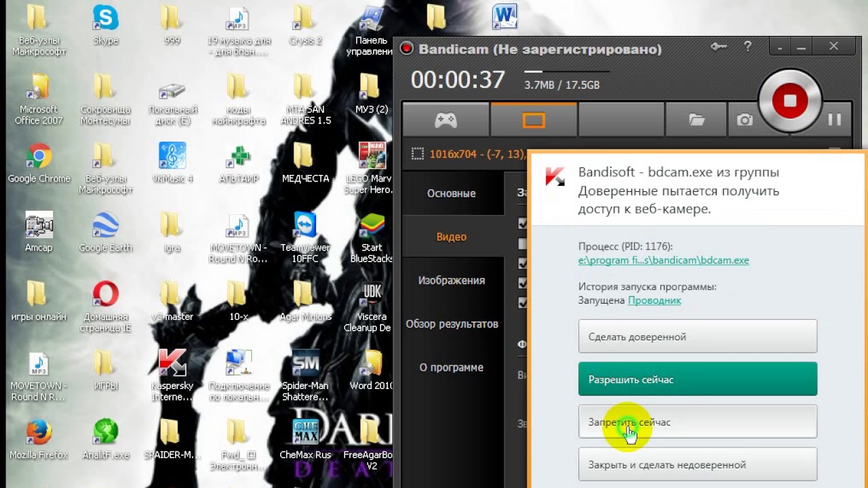Select the MTA SAN ANDRES 1.5 folder
Viewport: 868px width, 488px height.
305,100
